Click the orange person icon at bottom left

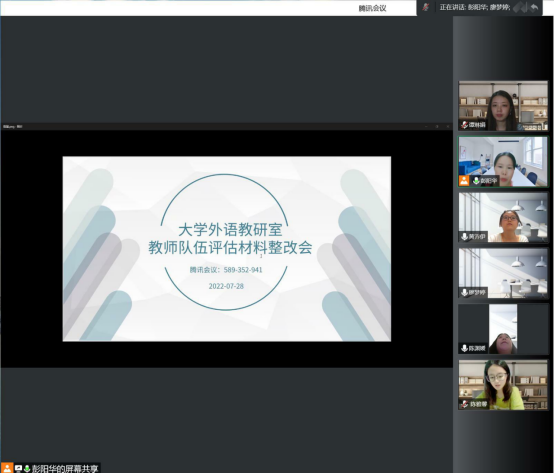7,468
